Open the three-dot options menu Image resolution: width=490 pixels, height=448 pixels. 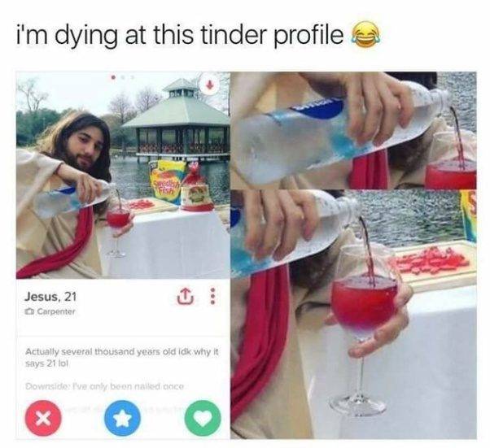tap(213, 297)
